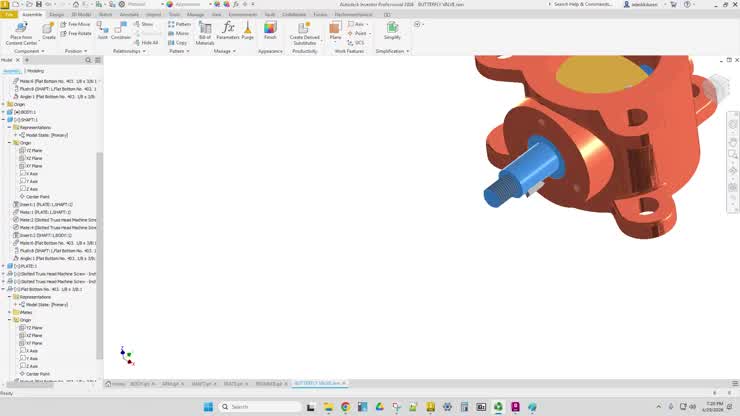Click the Windows taskbar Search box
The width and height of the screenshot is (740, 416).
pos(260,407)
